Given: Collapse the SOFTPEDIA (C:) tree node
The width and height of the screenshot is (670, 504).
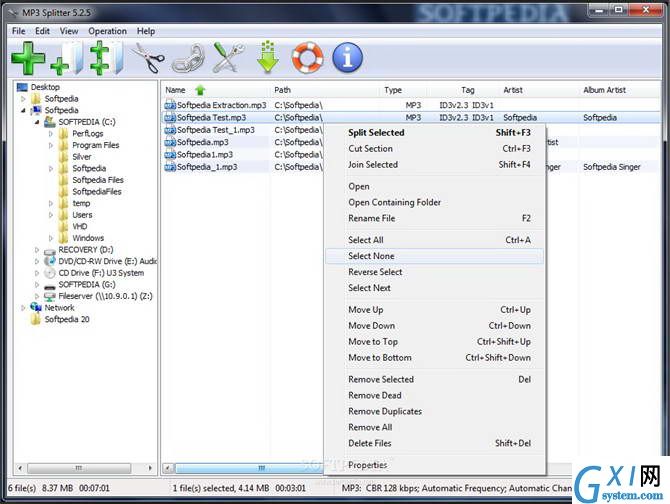Looking at the screenshot, I should pos(37,122).
